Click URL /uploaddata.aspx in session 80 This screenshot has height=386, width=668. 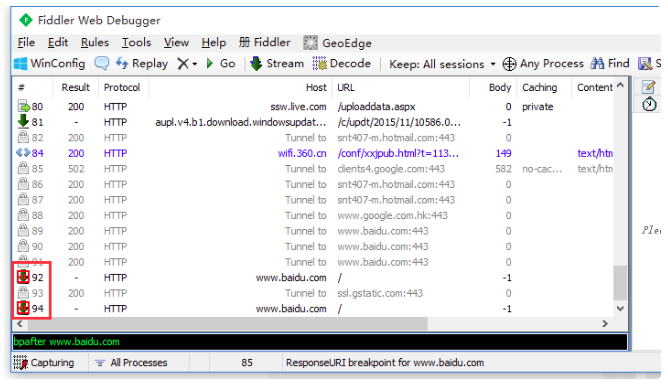(x=377, y=107)
